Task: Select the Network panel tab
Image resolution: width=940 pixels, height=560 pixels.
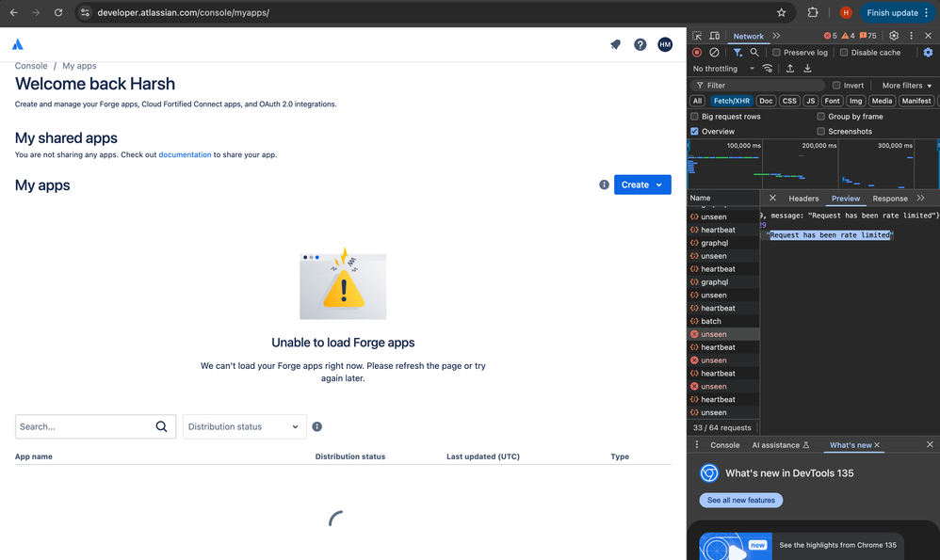Action: click(748, 36)
